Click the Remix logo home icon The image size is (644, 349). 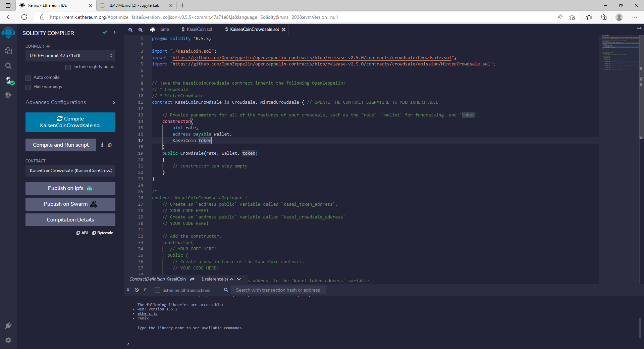[8, 33]
